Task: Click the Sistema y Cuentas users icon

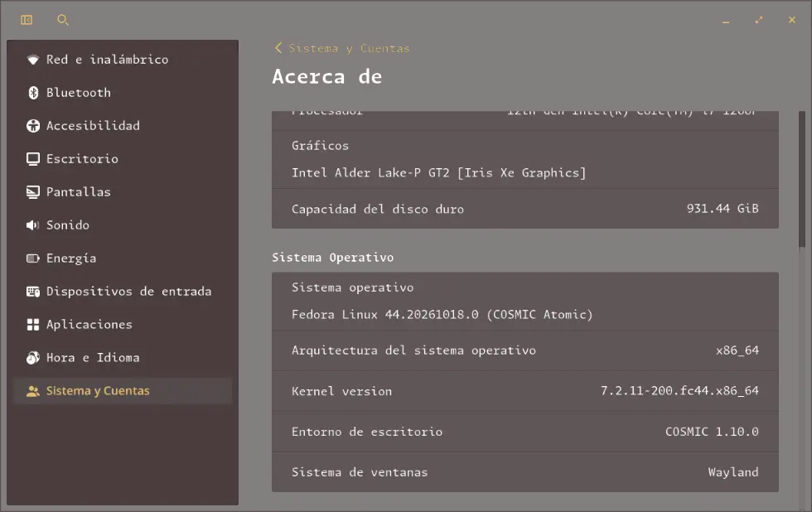Action: tap(32, 391)
